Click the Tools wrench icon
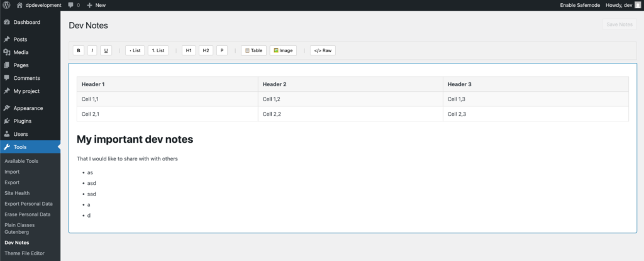Viewport: 644px width, 261px height. coord(6,147)
